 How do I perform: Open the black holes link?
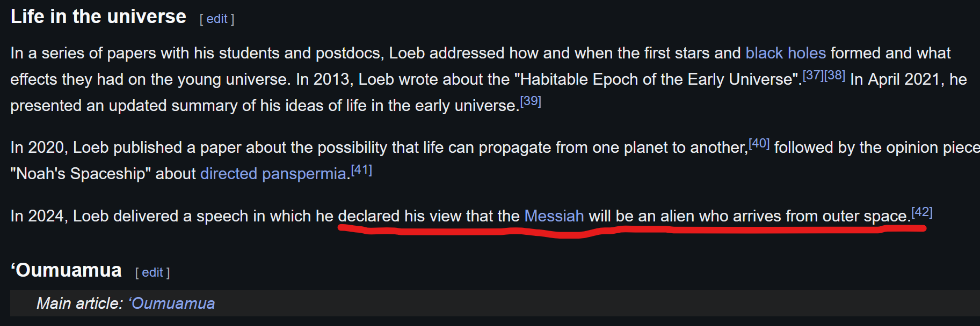(785, 53)
